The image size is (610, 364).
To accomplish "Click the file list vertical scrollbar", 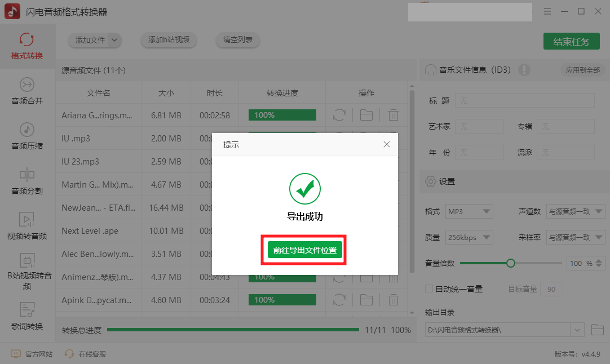I will (412, 182).
